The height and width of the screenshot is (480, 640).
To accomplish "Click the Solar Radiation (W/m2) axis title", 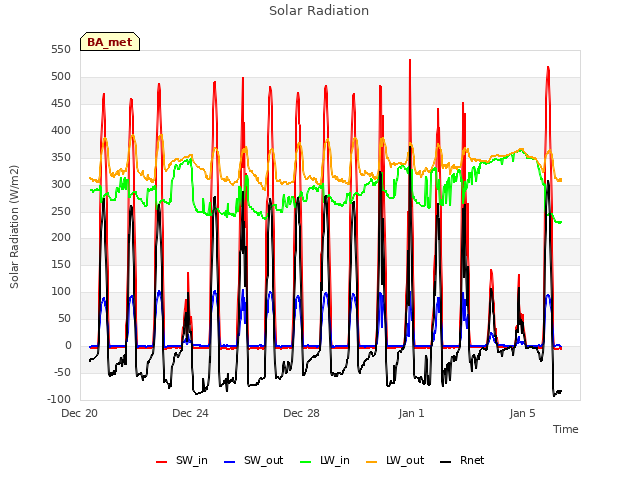I will click(x=14, y=227).
